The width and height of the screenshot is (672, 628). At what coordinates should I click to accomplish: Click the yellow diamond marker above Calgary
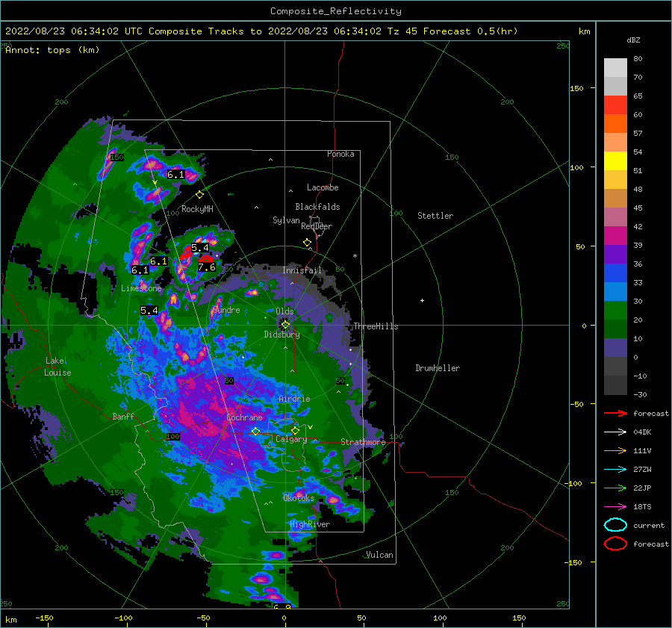pyautogui.click(x=295, y=430)
